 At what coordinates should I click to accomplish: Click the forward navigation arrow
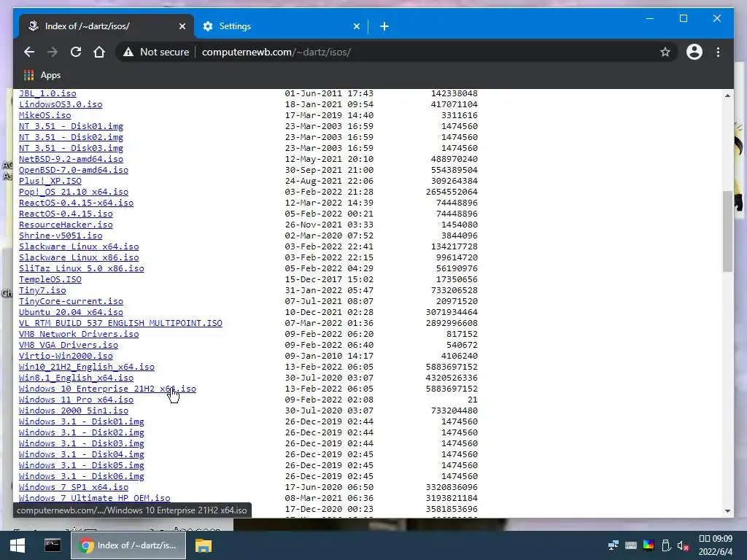pos(53,52)
